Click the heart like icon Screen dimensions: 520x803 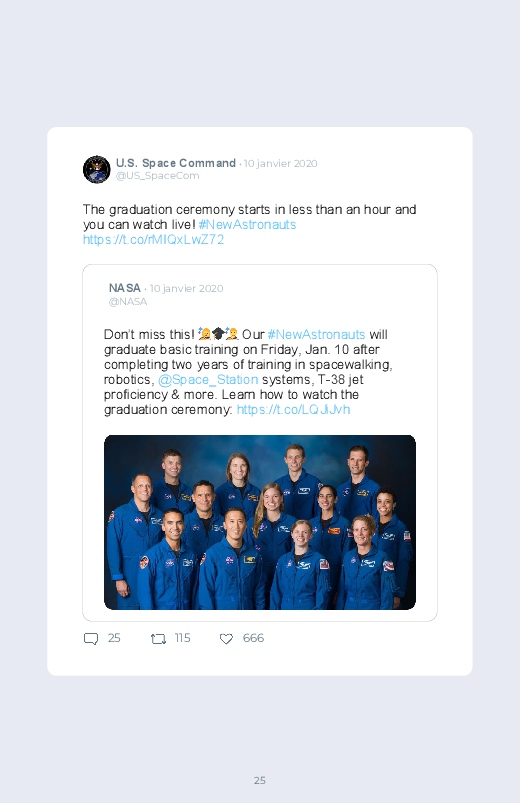pyautogui.click(x=226, y=639)
